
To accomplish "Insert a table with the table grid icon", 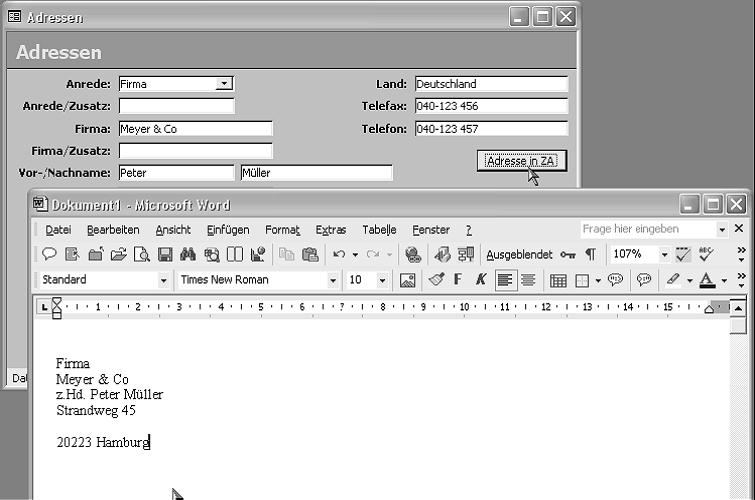I will (558, 280).
